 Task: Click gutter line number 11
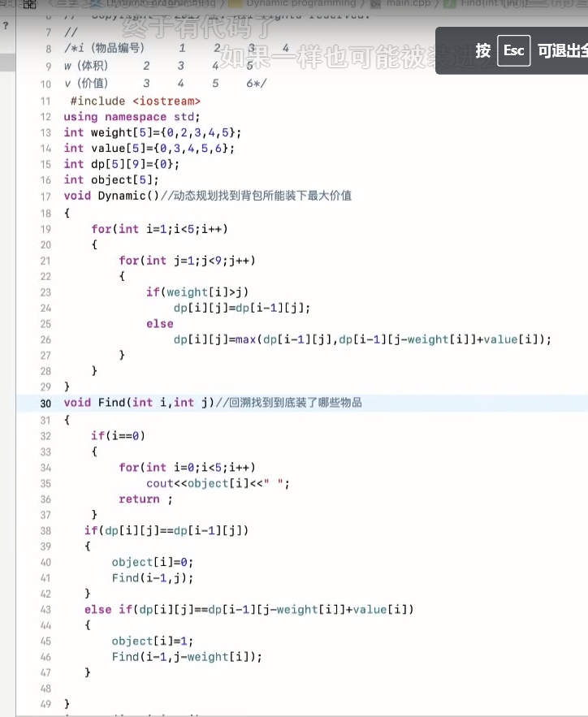(x=45, y=101)
